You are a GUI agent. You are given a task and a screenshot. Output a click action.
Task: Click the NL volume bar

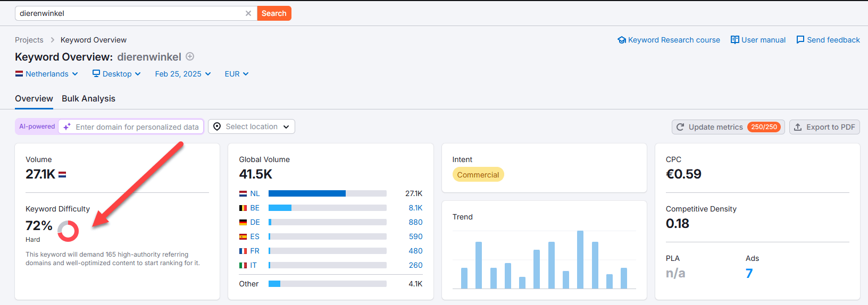(x=327, y=193)
